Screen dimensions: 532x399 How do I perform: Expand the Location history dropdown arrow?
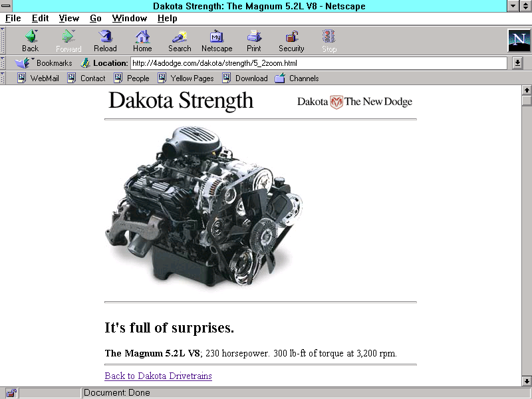(x=518, y=63)
